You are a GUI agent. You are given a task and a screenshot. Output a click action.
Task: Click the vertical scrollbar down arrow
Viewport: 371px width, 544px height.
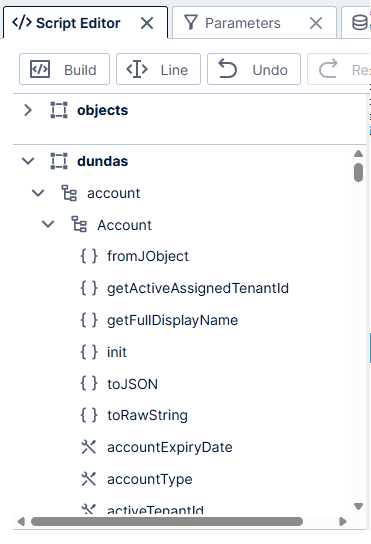(359, 507)
